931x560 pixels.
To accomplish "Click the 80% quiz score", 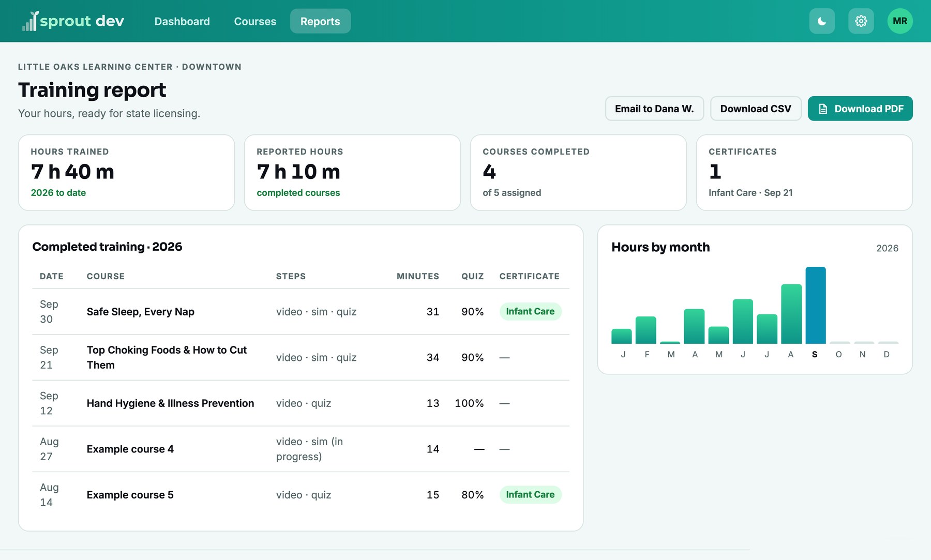I will pyautogui.click(x=473, y=495).
